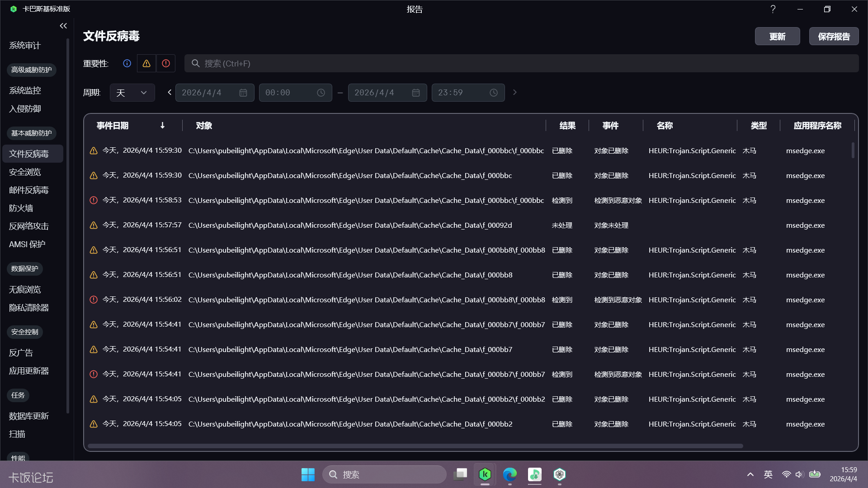This screenshot has width=868, height=488.
Task: Open the start date calendar picker icon
Action: point(243,93)
